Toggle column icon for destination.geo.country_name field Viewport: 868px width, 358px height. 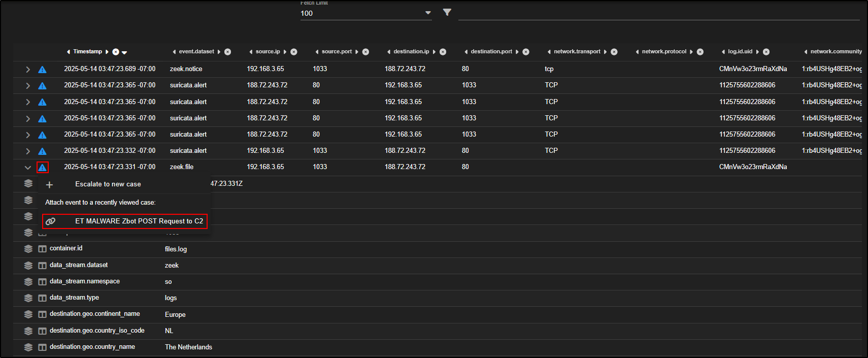(43, 347)
